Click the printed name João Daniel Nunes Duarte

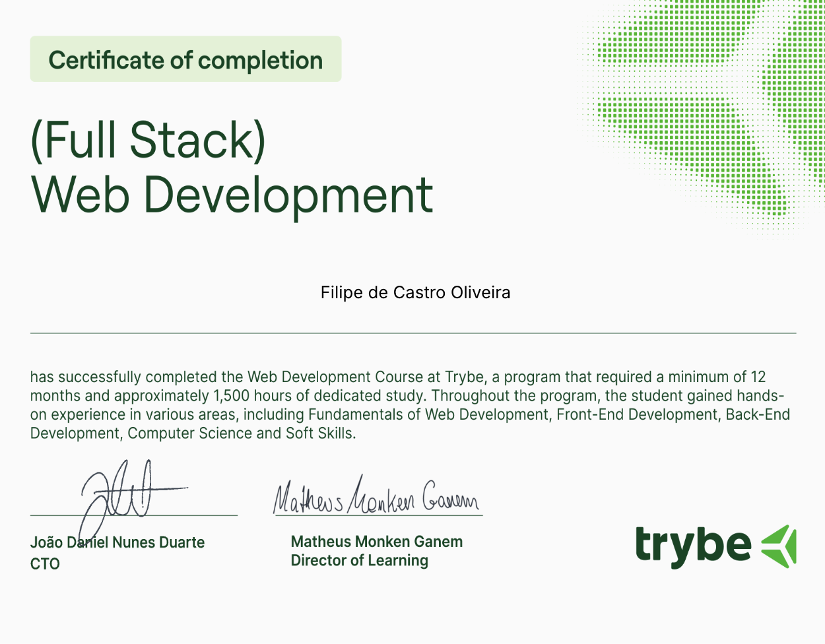pos(117,542)
